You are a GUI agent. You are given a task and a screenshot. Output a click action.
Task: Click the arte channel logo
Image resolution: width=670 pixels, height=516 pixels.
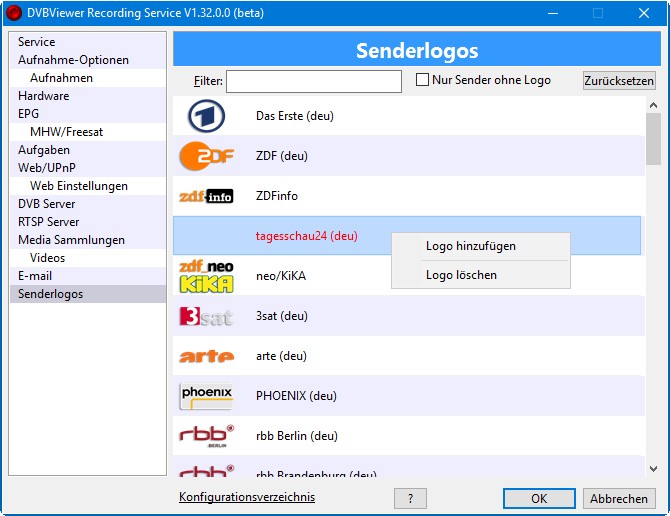[206, 356]
